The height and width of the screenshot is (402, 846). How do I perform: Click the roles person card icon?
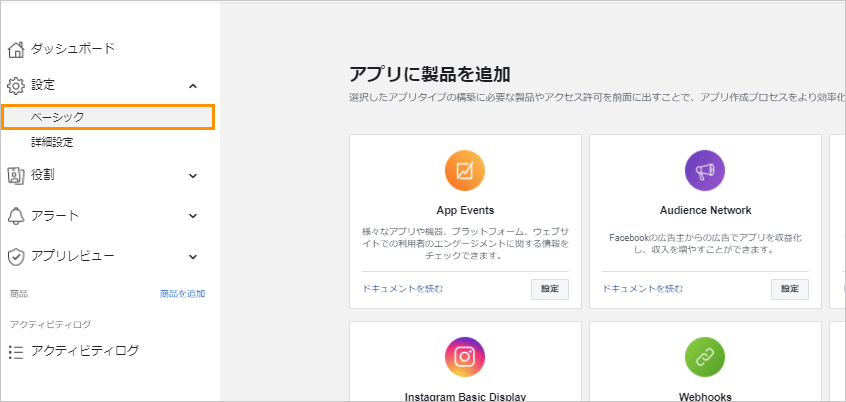click(x=16, y=175)
